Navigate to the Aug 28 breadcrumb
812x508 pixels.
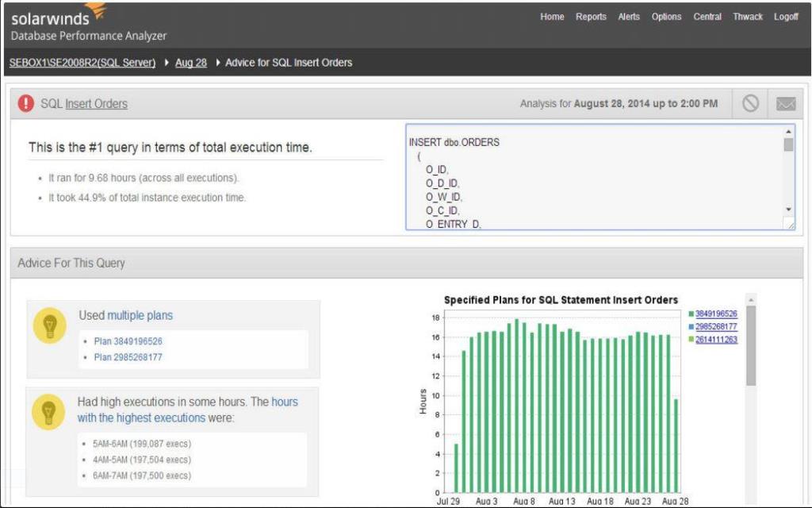pyautogui.click(x=190, y=63)
